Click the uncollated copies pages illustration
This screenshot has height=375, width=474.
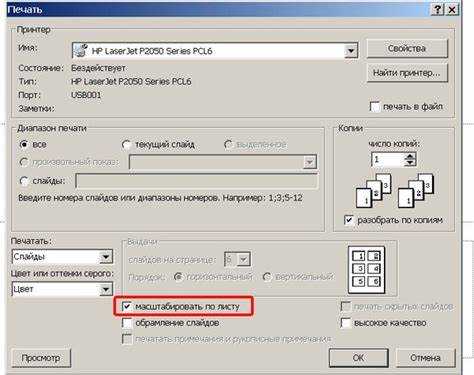pyautogui.click(x=416, y=190)
